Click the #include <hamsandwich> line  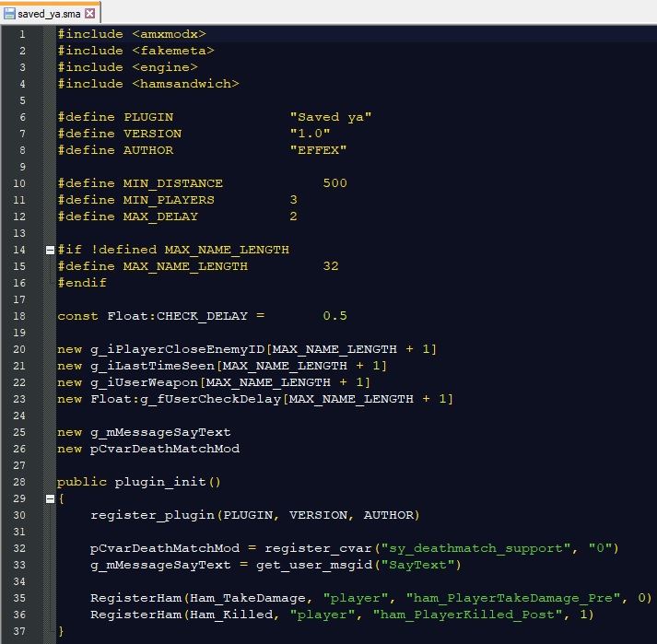[147, 84]
